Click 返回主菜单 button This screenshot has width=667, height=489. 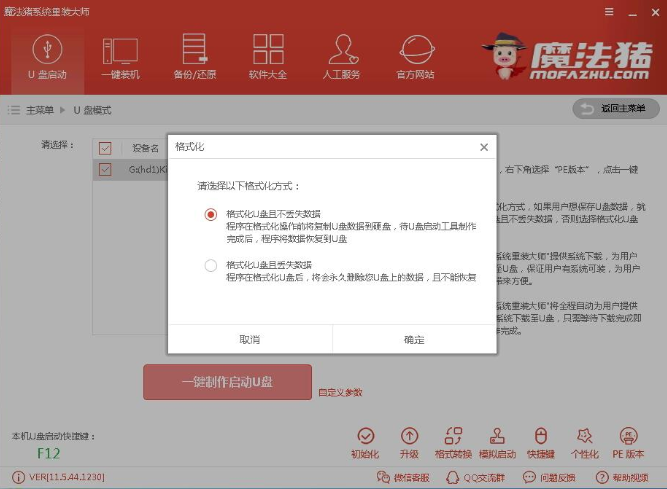(616, 109)
